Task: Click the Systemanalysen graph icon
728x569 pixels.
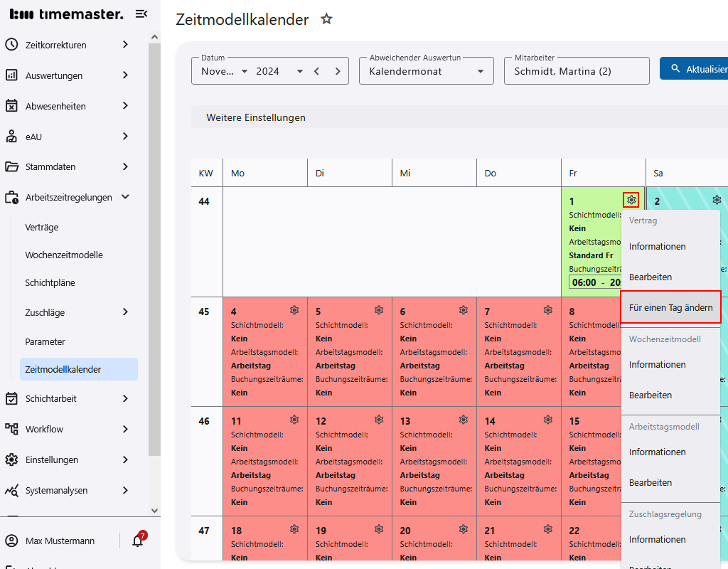Action: coord(13,490)
